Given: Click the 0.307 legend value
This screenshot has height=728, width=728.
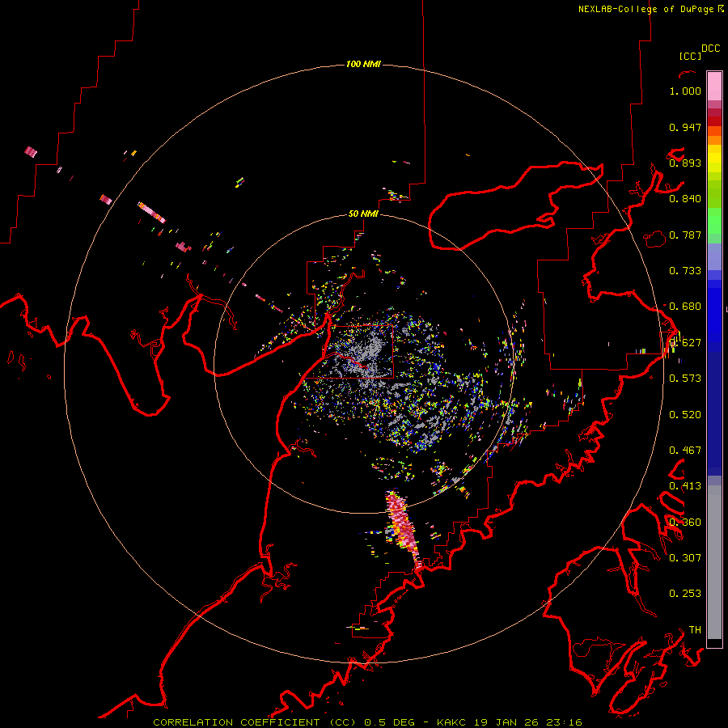Looking at the screenshot, I should [x=685, y=557].
